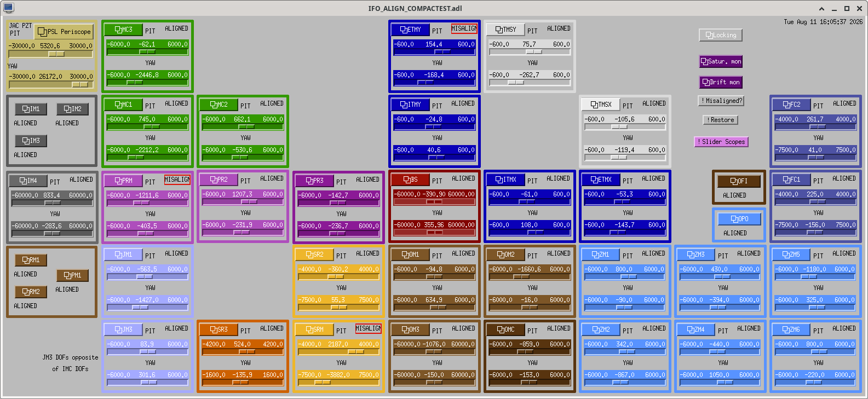
Task: Toggle the PRM MISALIGN status button
Action: tap(177, 180)
